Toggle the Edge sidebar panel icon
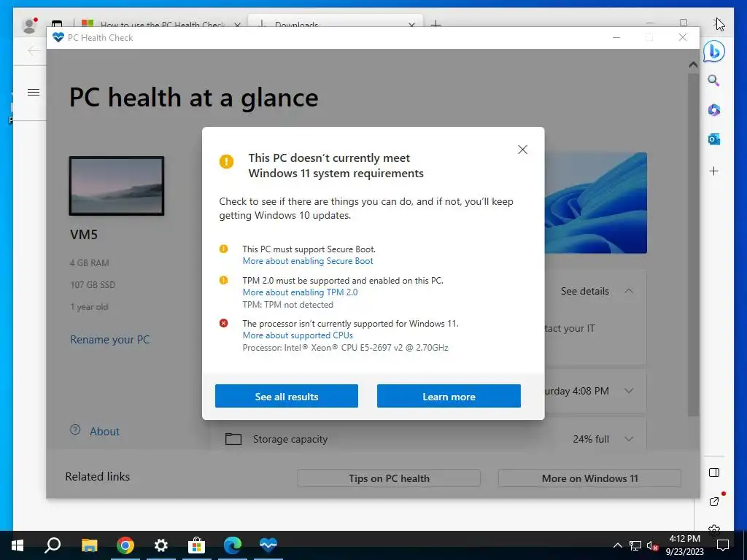This screenshot has width=747, height=560. point(713,472)
